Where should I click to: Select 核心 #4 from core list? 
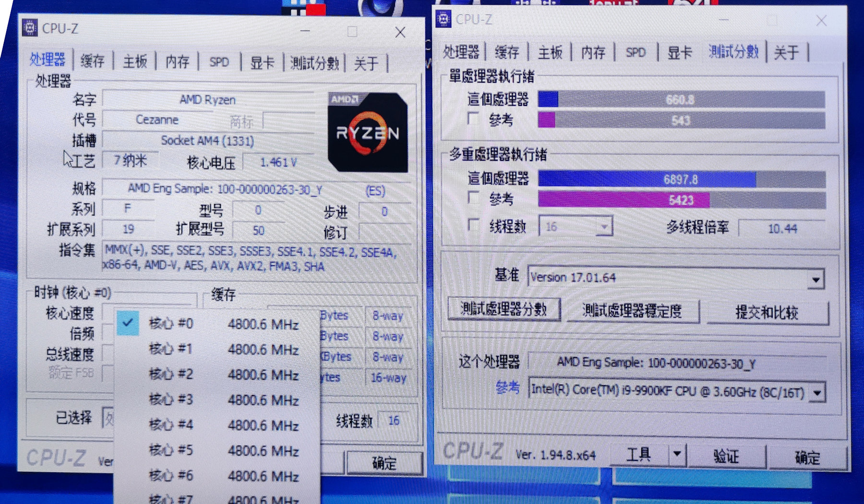click(217, 425)
